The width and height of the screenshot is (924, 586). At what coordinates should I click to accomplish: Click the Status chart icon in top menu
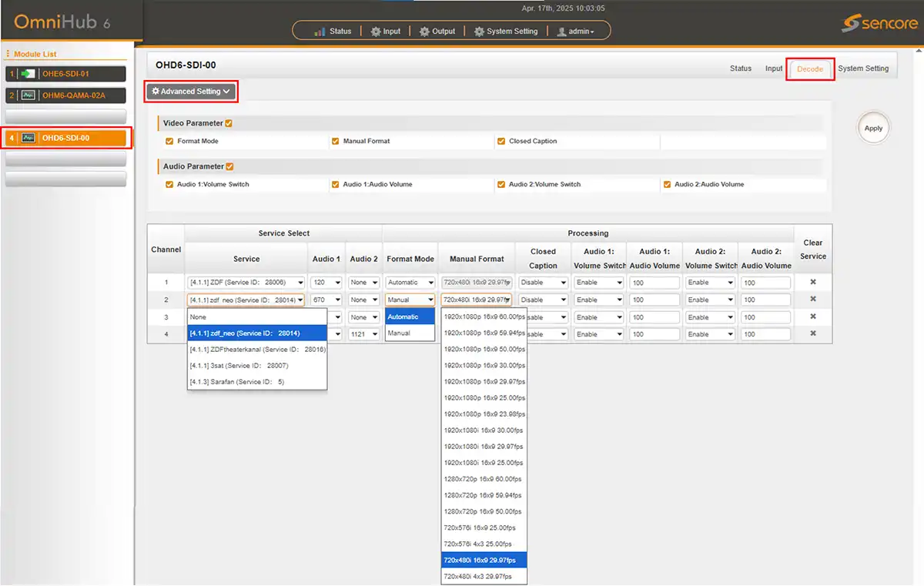tap(320, 32)
